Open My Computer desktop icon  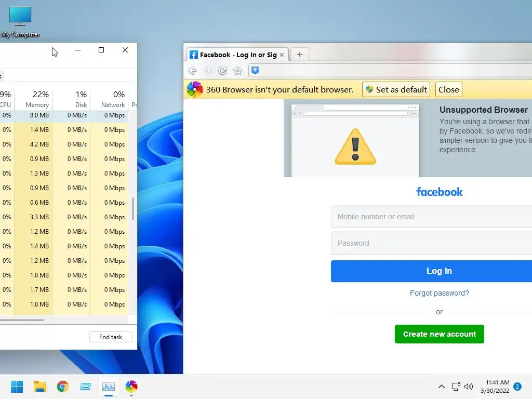20,22
